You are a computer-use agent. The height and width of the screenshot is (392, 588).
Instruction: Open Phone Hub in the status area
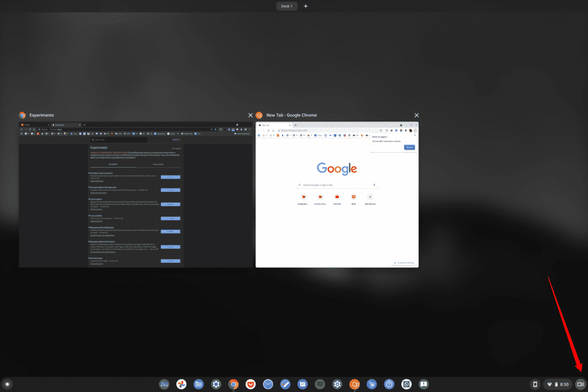click(x=535, y=384)
